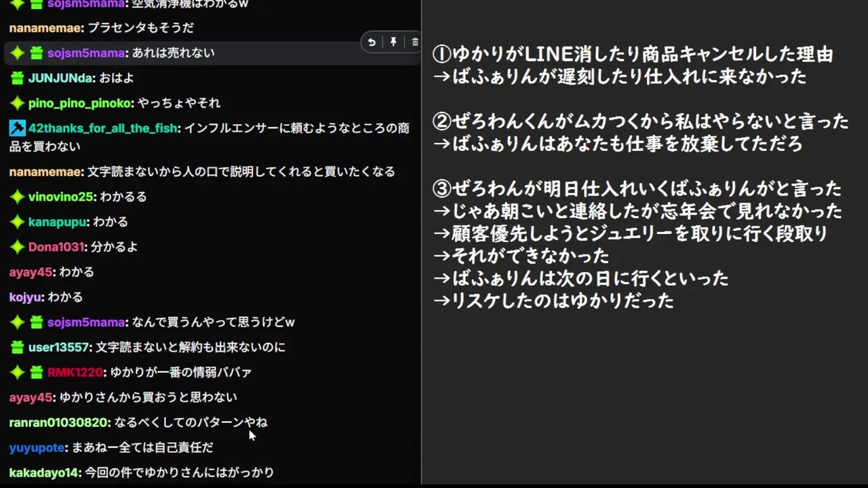Click note line '→ばふぁりんが遅刻したり仕入れに来なかった'
This screenshot has height=488, width=868.
(620, 76)
